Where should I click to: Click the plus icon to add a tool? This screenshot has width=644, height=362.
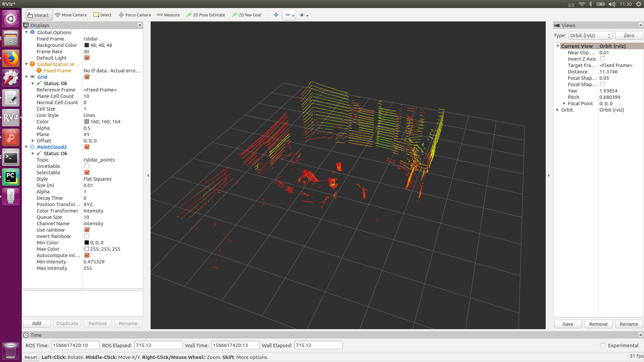point(276,15)
